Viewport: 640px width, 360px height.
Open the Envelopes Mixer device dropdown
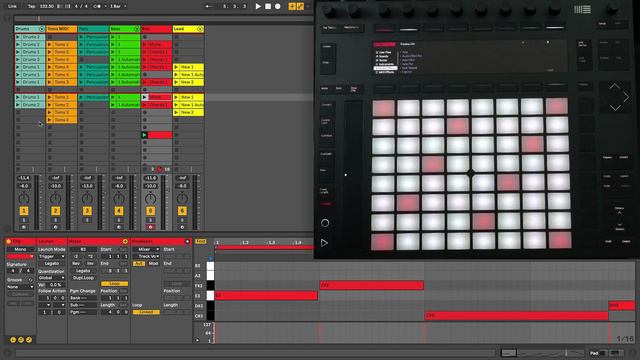(147, 249)
